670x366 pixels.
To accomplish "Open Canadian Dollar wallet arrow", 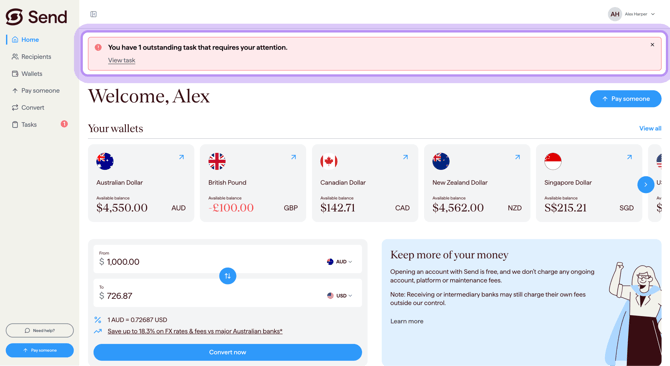I will tap(406, 157).
